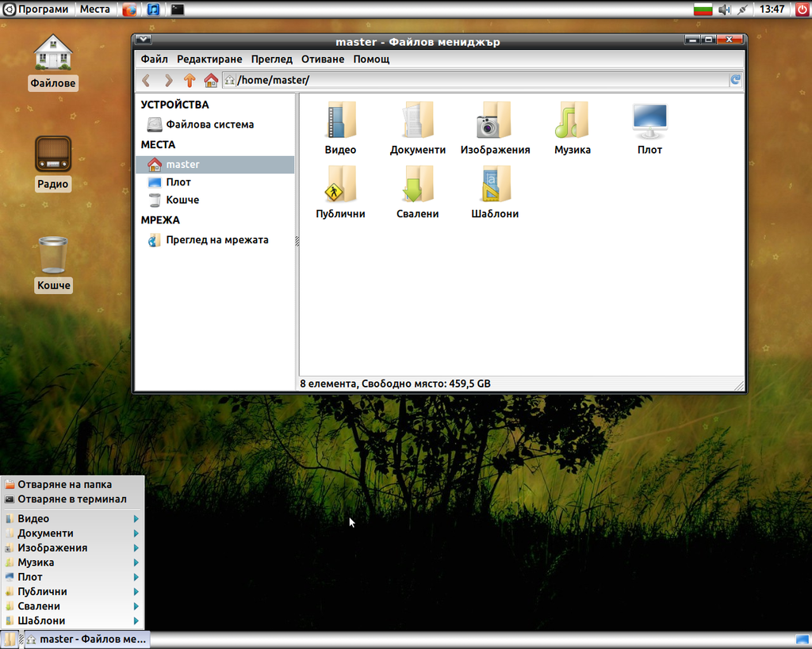
Task: Click the clock showing 13:47
Action: [x=772, y=10]
